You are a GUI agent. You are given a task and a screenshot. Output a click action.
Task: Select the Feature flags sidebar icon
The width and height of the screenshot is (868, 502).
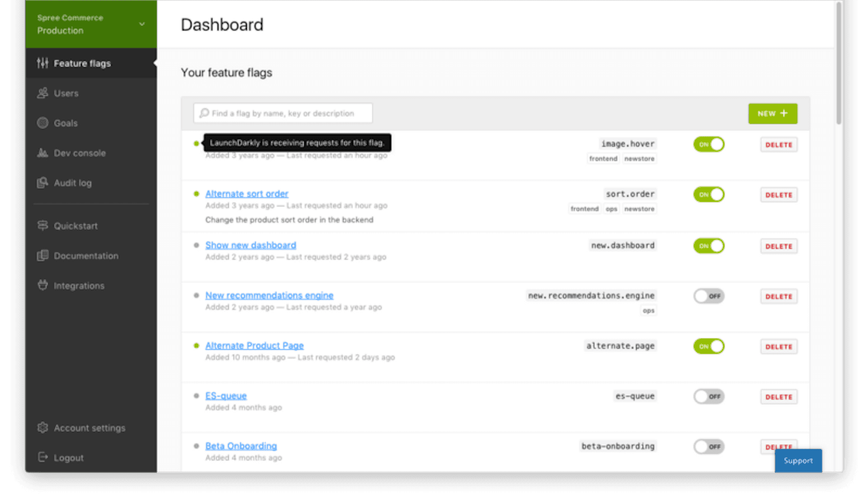coord(43,63)
